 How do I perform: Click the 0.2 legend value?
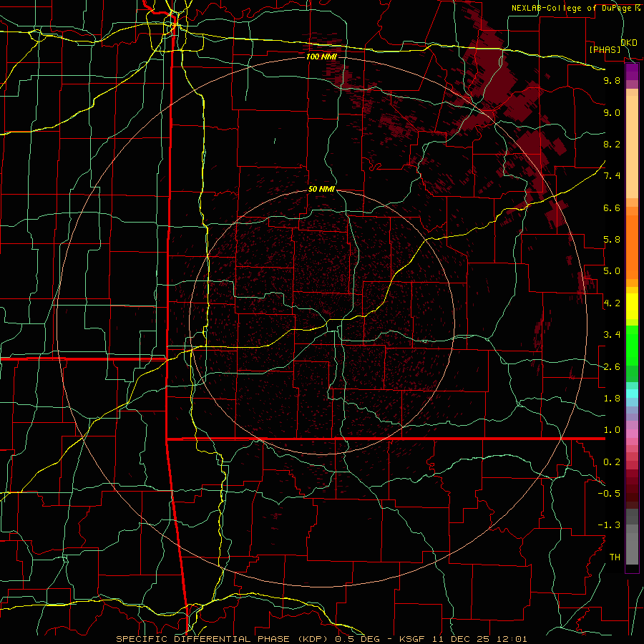pyautogui.click(x=612, y=462)
